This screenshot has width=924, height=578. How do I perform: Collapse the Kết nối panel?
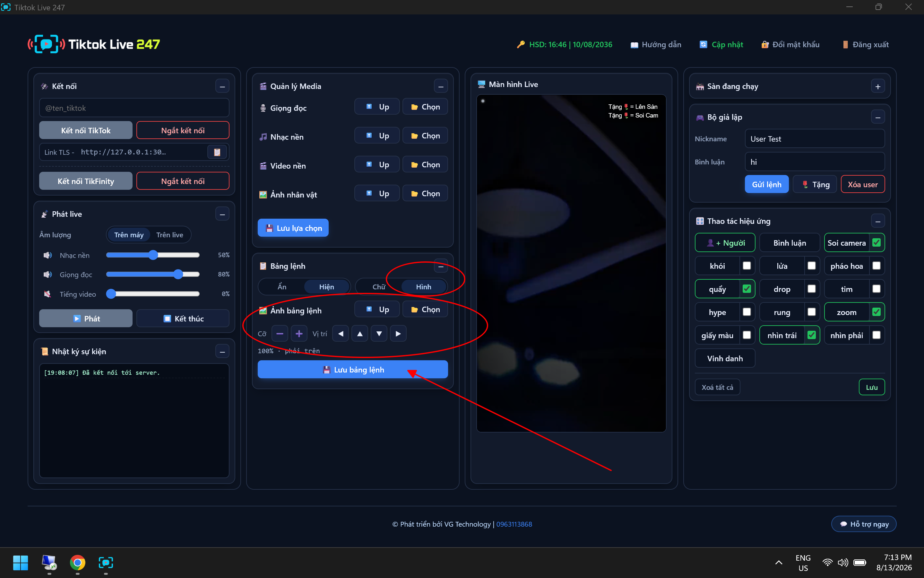pos(222,86)
